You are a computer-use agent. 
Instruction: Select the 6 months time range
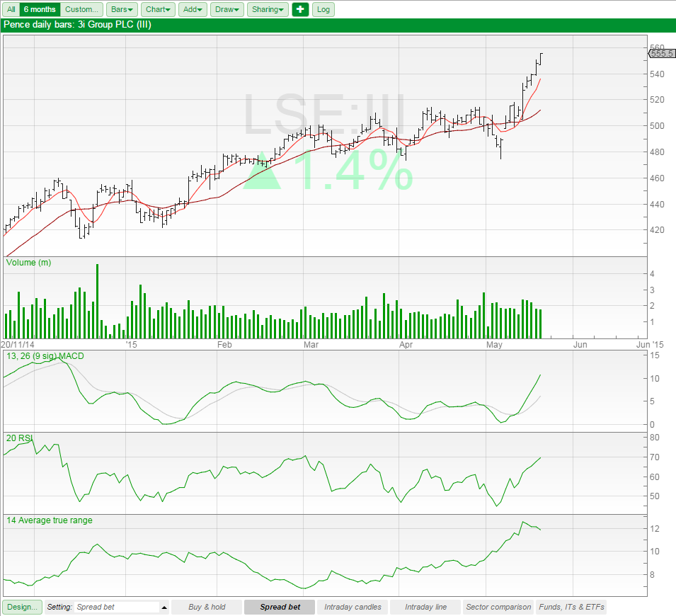pos(40,9)
